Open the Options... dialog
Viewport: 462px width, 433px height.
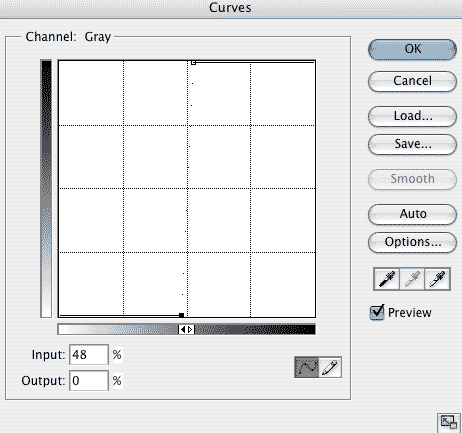point(412,242)
